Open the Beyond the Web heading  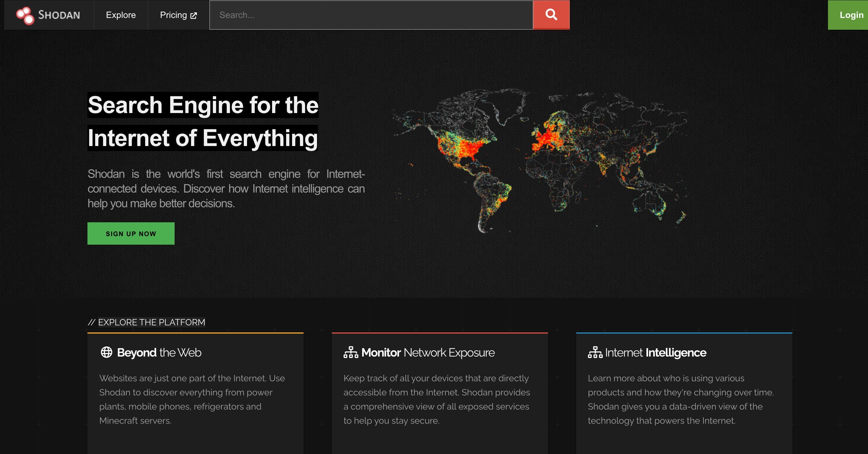pos(159,352)
